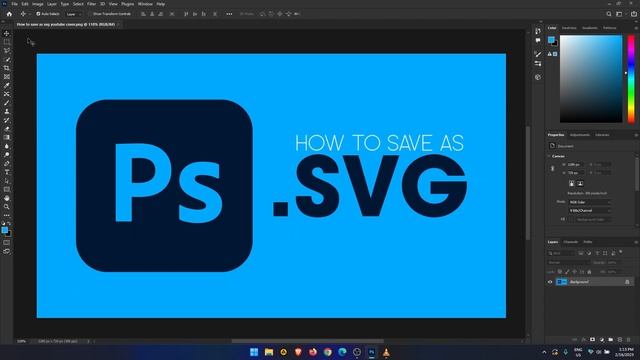This screenshot has width=640, height=360.
Task: Open the Auto-Select Layer dropdown
Action: (73, 14)
